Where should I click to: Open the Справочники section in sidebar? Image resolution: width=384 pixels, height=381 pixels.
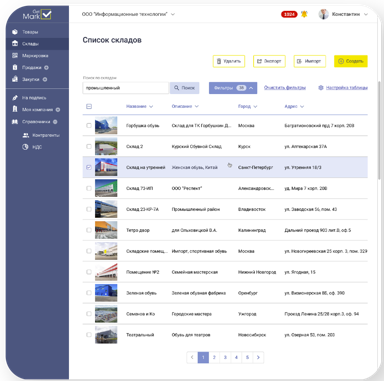pos(36,122)
